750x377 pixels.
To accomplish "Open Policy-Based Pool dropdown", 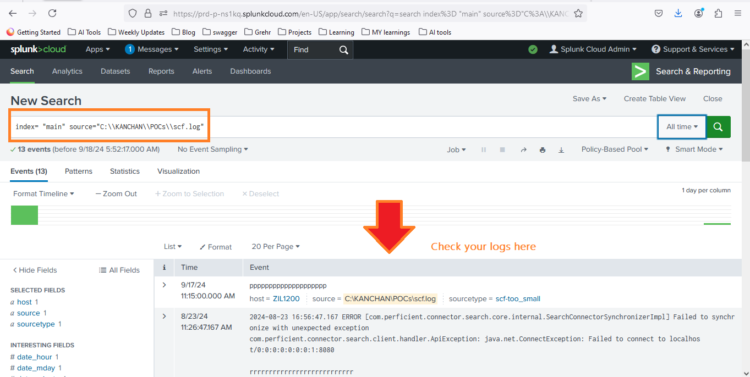I will pos(615,149).
